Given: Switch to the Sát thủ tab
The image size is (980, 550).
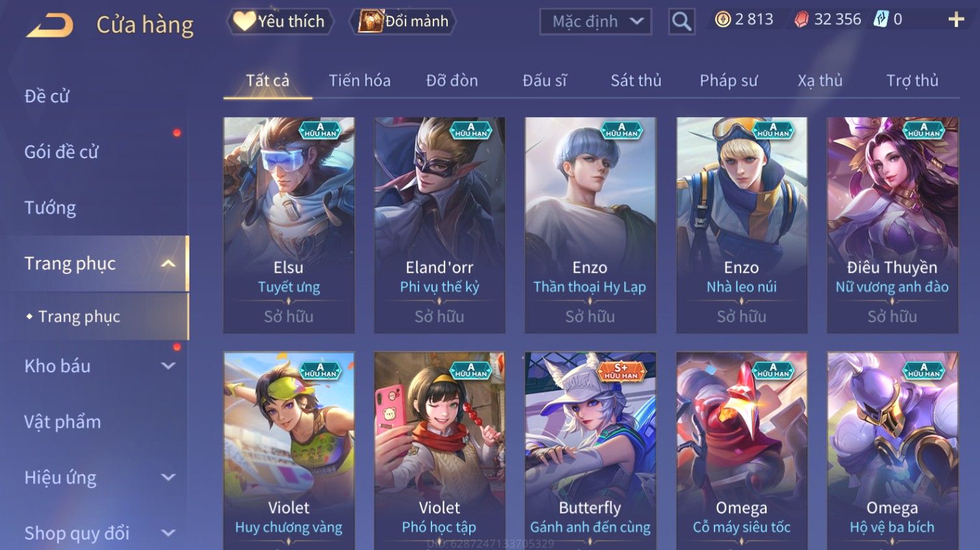Looking at the screenshot, I should [636, 80].
